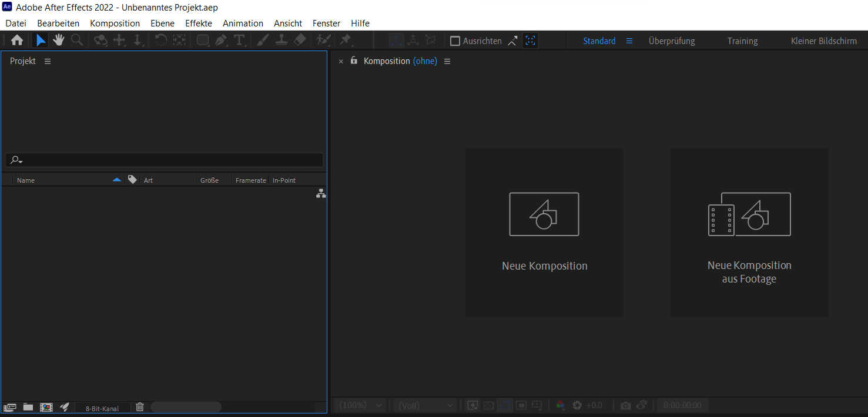Click the trash delete icon
The image size is (868, 417).
140,407
